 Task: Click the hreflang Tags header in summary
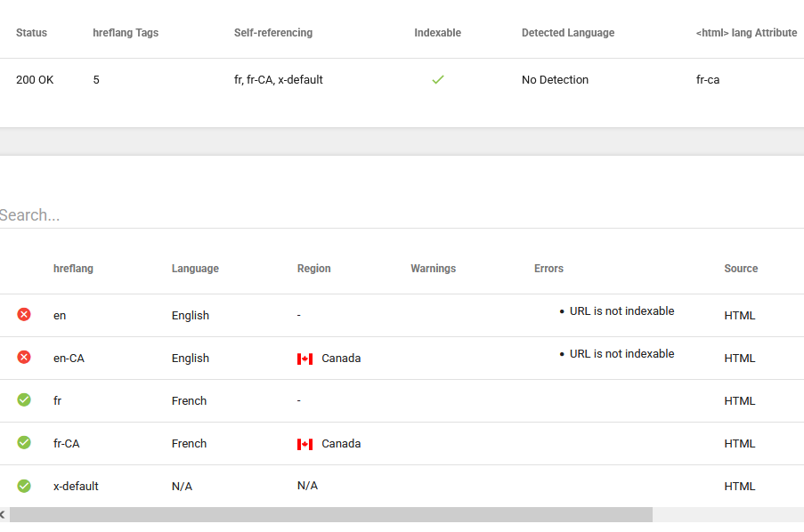tap(126, 33)
